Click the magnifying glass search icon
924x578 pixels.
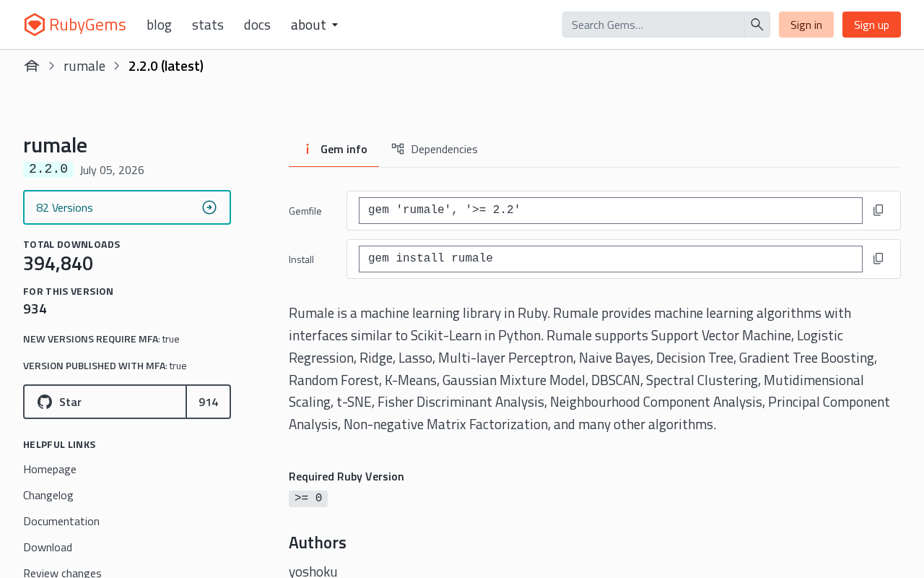(x=757, y=25)
